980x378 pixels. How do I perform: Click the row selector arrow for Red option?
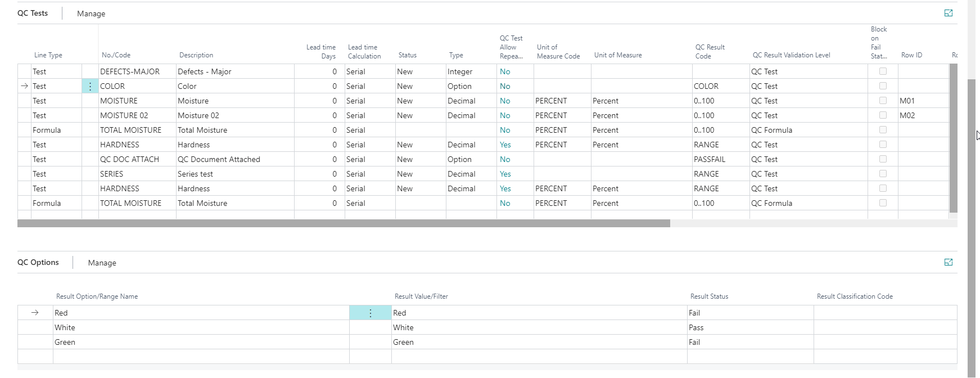35,313
